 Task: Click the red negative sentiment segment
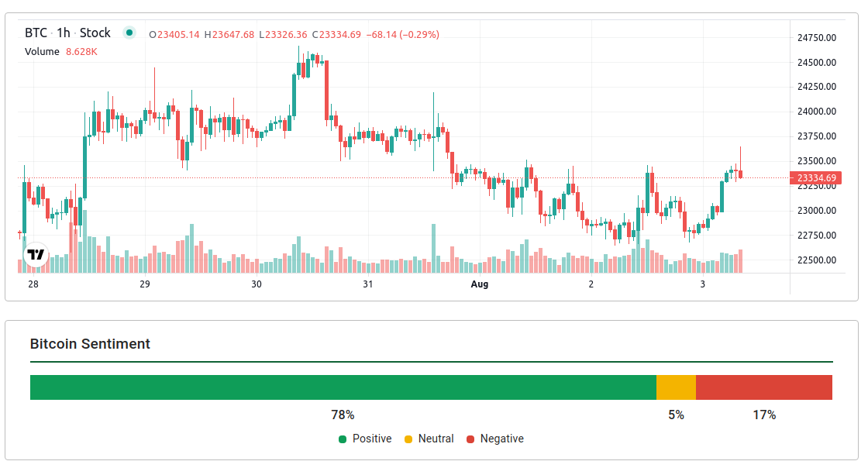pyautogui.click(x=763, y=387)
